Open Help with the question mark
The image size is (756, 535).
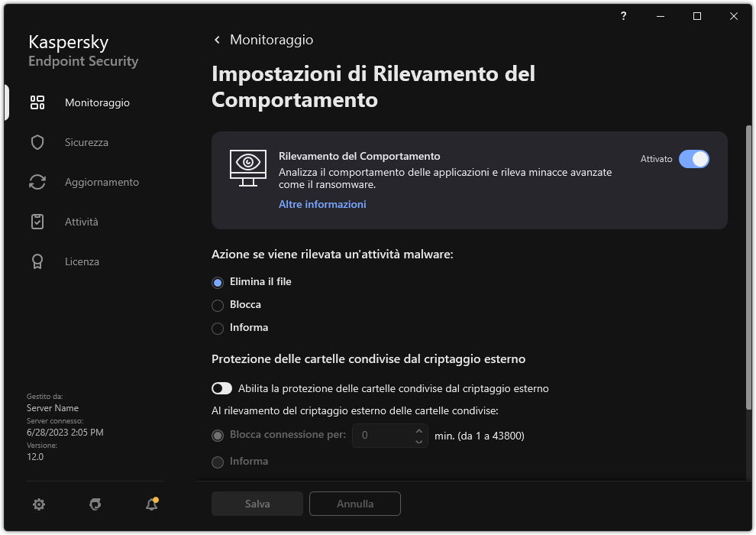coord(623,16)
